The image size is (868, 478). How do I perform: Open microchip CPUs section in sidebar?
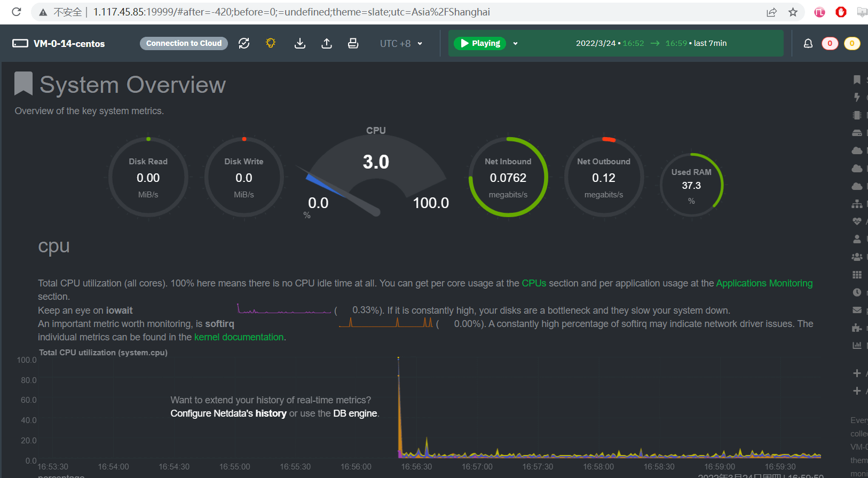click(x=857, y=115)
